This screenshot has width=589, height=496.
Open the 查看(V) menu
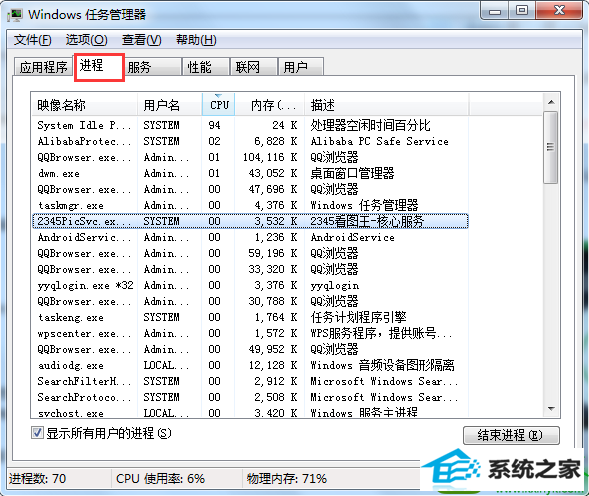pos(142,40)
